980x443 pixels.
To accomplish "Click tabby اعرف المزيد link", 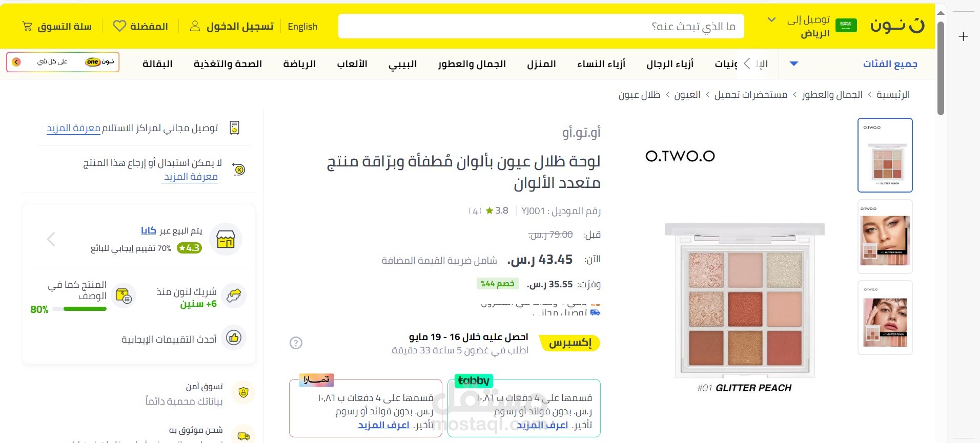I will coord(542,425).
